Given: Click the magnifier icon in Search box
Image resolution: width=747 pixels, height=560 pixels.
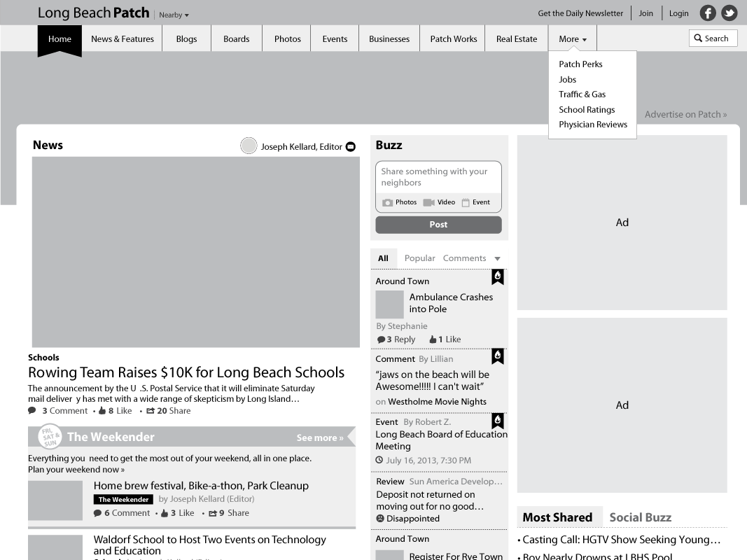Looking at the screenshot, I should pyautogui.click(x=698, y=38).
